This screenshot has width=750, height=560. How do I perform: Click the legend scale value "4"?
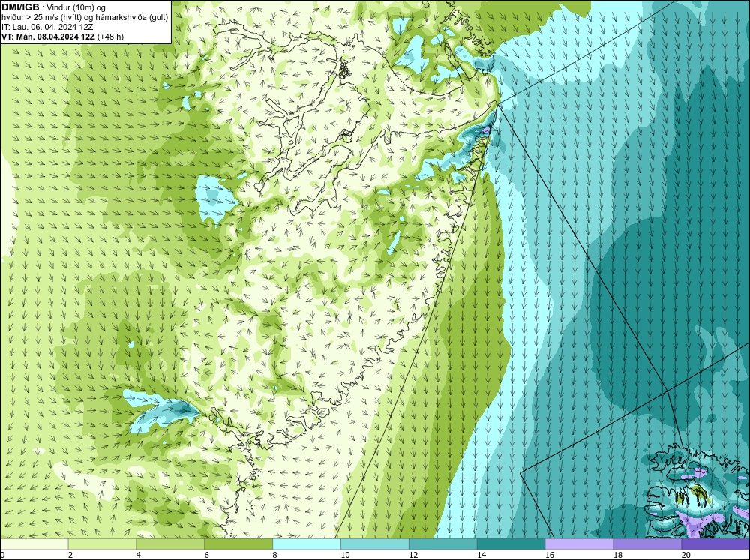tap(139, 555)
